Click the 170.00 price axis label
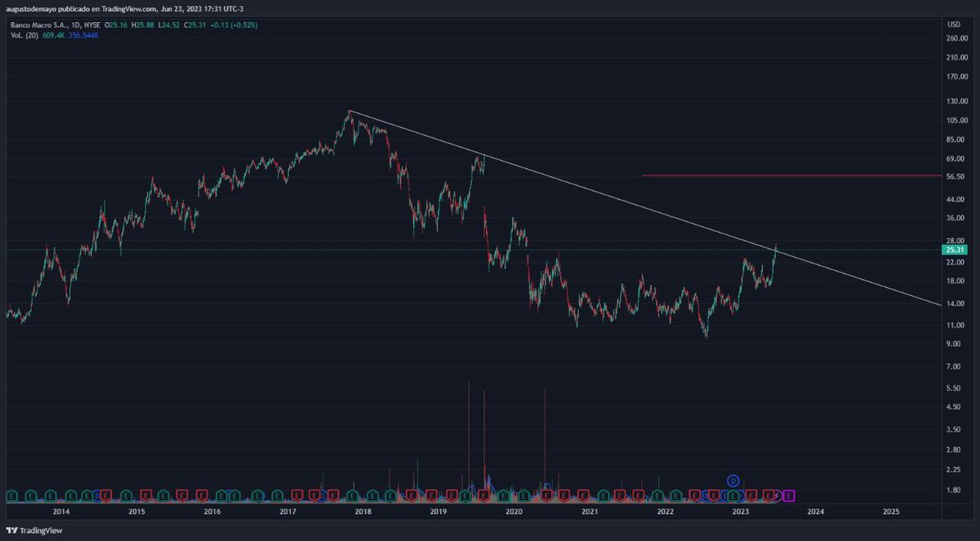The width and height of the screenshot is (980, 541). pyautogui.click(x=957, y=78)
